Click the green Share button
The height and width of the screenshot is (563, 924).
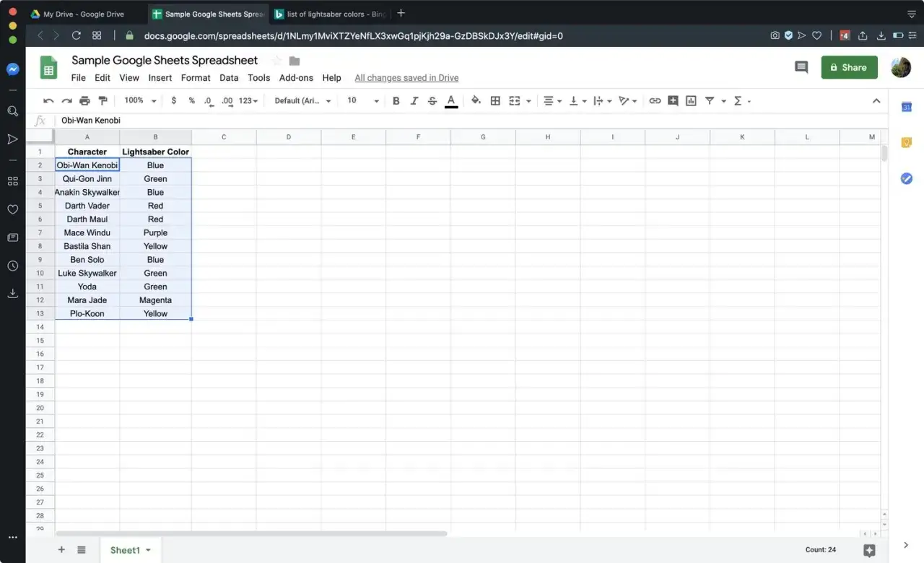coord(849,67)
